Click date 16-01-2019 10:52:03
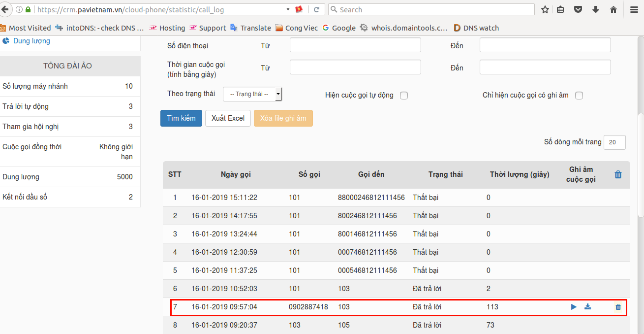 click(224, 289)
